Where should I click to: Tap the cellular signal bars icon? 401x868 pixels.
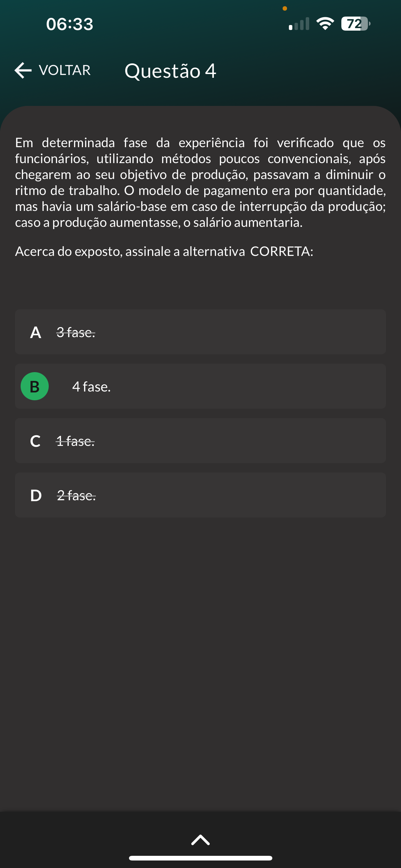tap(299, 24)
